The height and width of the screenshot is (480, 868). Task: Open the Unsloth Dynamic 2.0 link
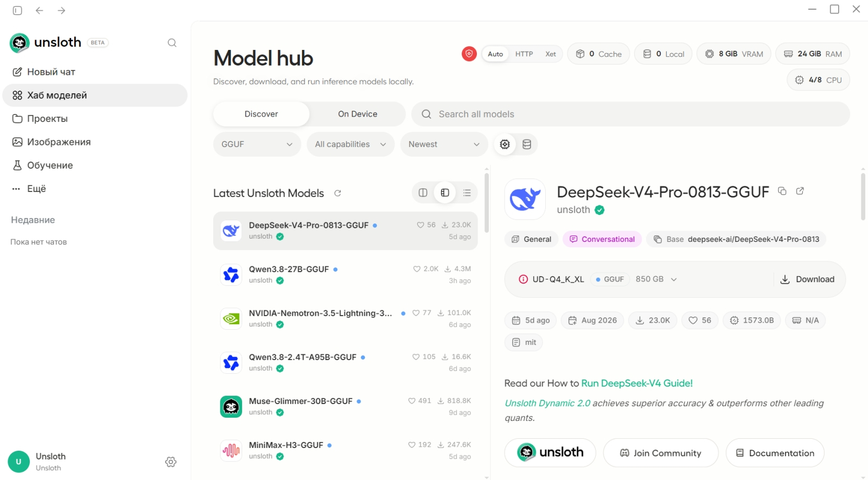[547, 404]
